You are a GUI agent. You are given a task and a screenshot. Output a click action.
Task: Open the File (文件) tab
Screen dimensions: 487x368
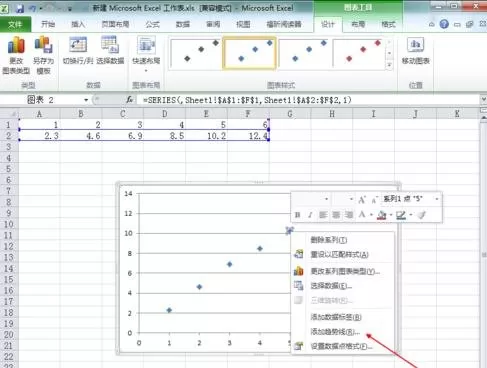coord(15,24)
